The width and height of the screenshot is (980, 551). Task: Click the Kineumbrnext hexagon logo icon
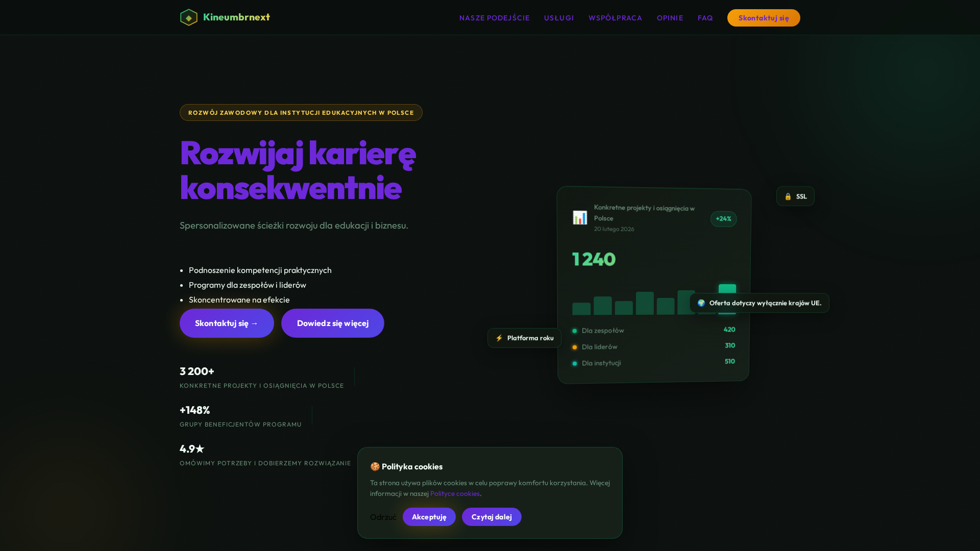coord(189,17)
